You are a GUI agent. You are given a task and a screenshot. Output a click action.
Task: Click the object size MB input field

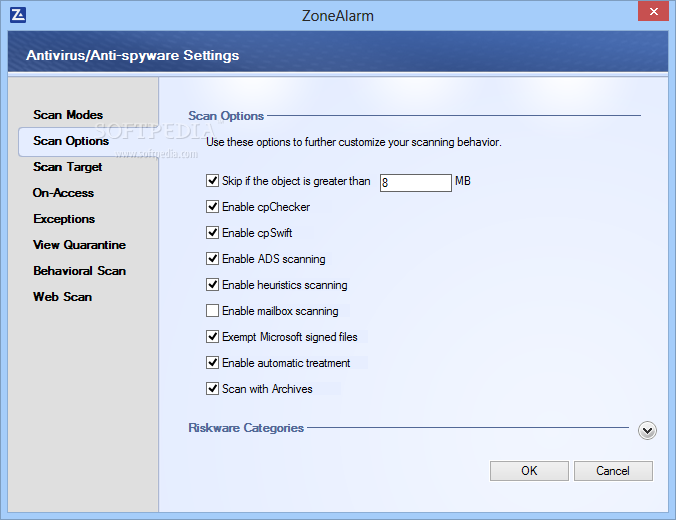(416, 183)
